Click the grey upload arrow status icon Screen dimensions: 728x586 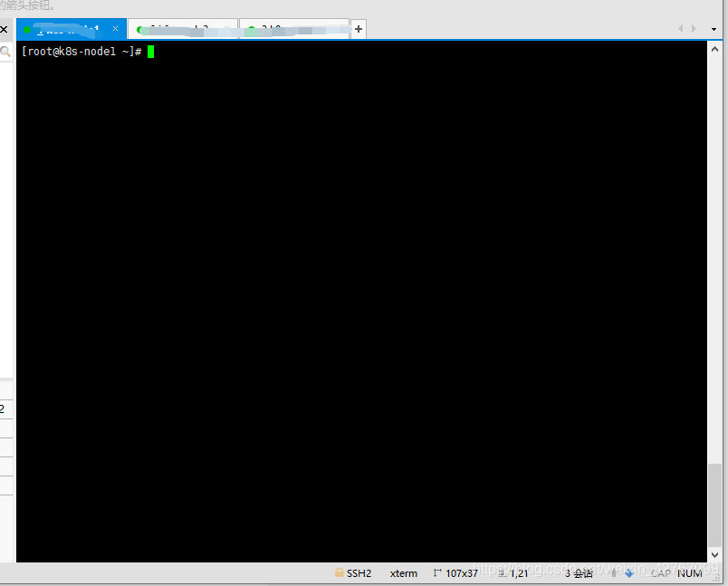(x=614, y=573)
